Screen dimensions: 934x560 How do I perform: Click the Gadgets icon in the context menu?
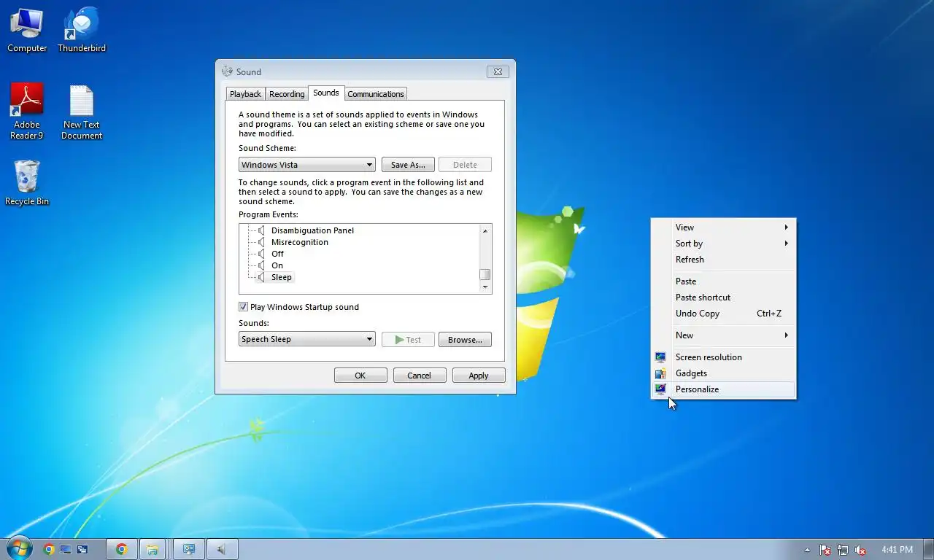coord(660,373)
